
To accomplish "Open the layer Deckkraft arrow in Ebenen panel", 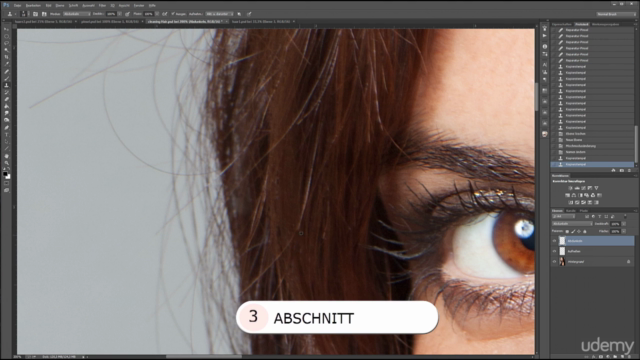I will (624, 224).
